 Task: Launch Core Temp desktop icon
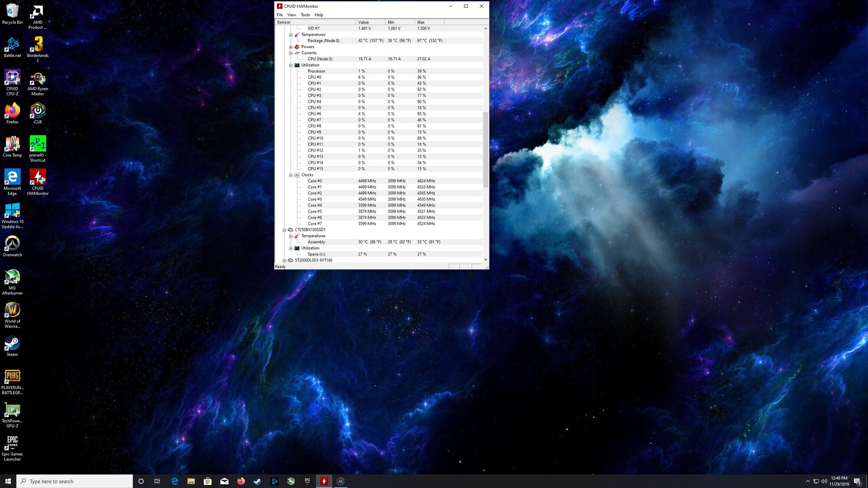point(12,145)
